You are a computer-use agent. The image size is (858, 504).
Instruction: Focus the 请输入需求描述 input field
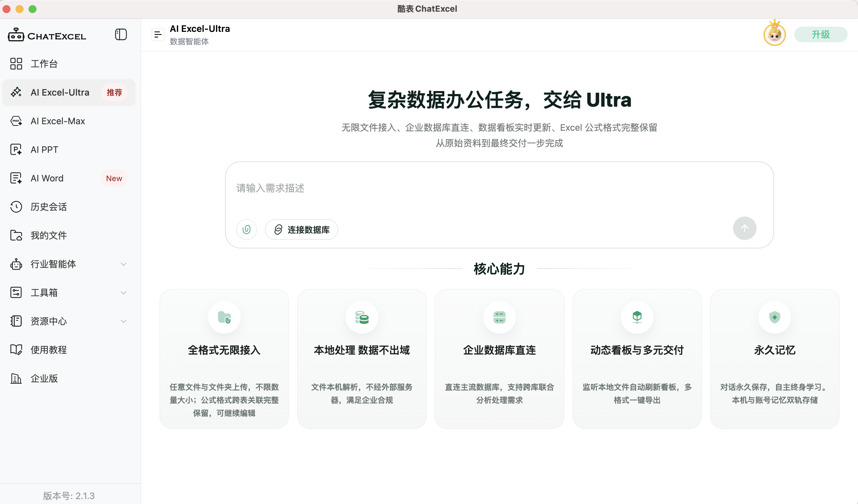coord(499,188)
